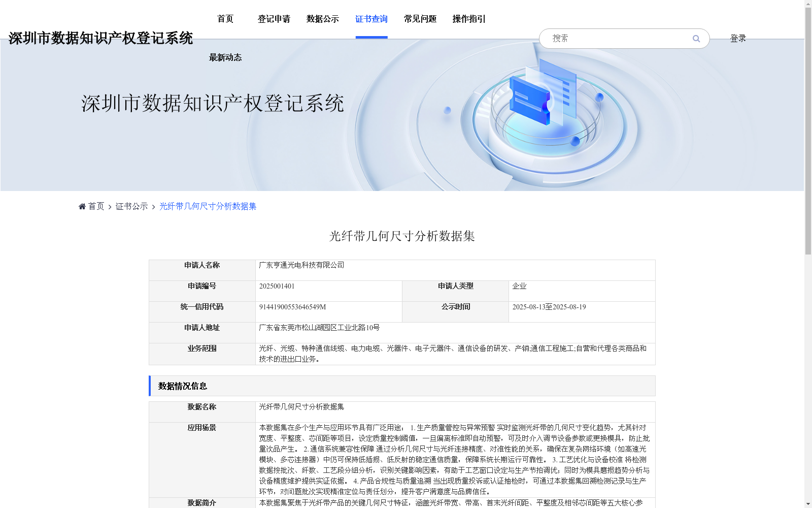This screenshot has width=812, height=508.
Task: Click the 申请人类型 label cell
Action: (x=456, y=291)
